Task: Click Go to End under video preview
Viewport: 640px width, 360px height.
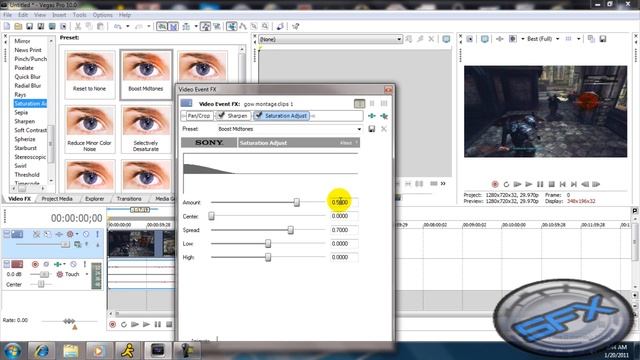Action: [573, 184]
